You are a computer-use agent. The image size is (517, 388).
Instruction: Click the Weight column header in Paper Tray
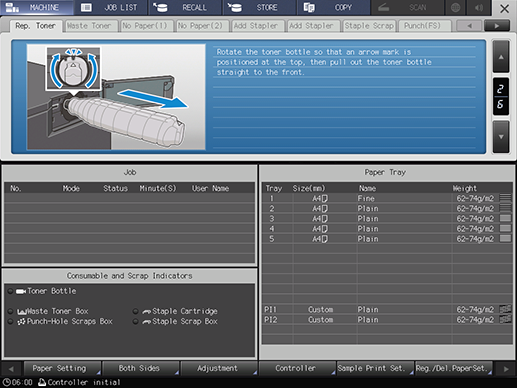tap(464, 188)
